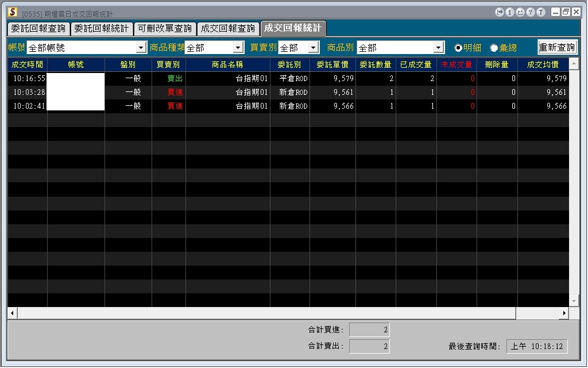Click the horizontal scrollbar thumb
Screen dimensions: 588x368
tap(266, 313)
